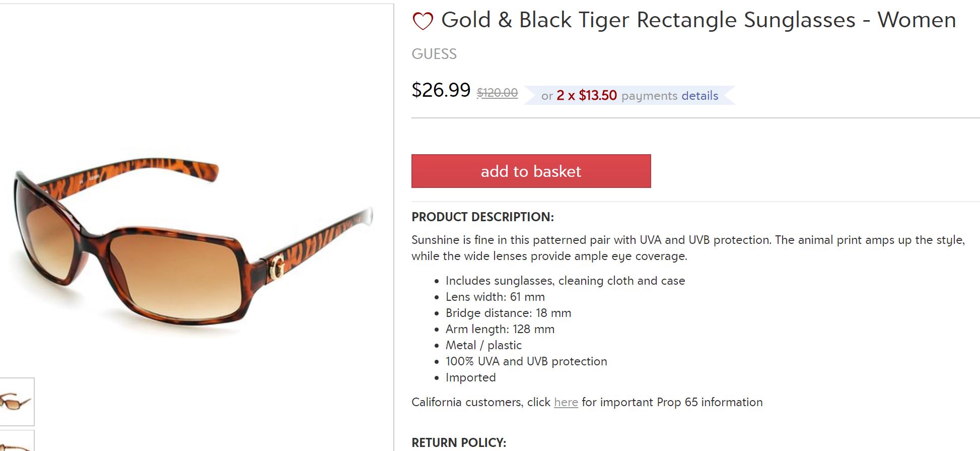Image resolution: width=980 pixels, height=451 pixels.
Task: Click the Bridge distance: 18 mm line
Action: click(x=508, y=313)
